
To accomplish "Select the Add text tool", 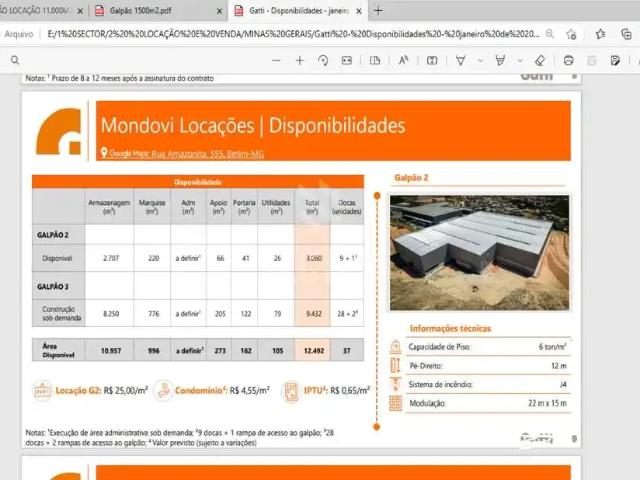I will tap(432, 60).
